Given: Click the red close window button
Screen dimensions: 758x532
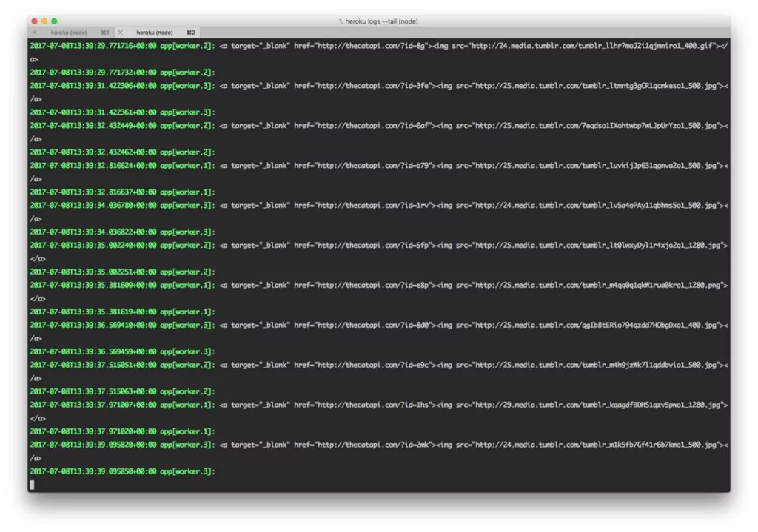Looking at the screenshot, I should (34, 21).
